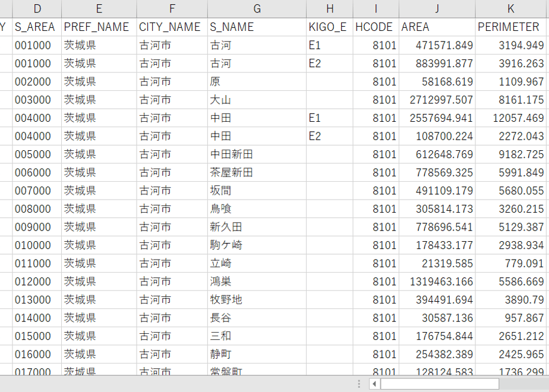Select S_AREA cell 012000
This screenshot has height=392, width=549.
[x=37, y=282]
